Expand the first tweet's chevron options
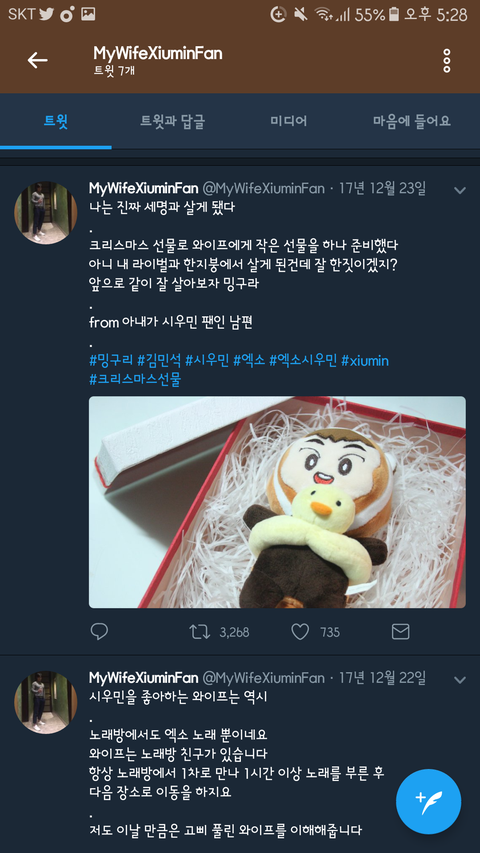480x853 pixels. [460, 190]
